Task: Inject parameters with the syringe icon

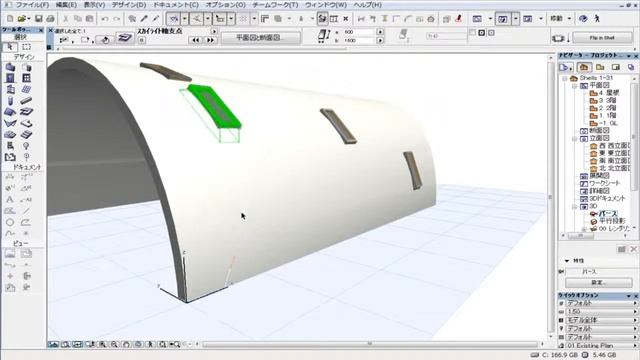Action: [x=156, y=19]
